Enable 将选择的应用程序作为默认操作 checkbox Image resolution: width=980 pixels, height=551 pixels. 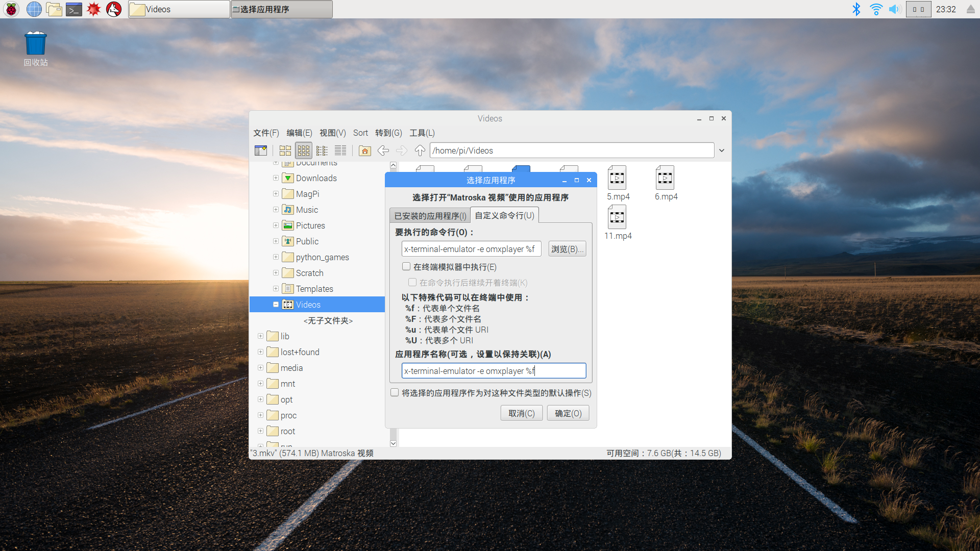[394, 392]
